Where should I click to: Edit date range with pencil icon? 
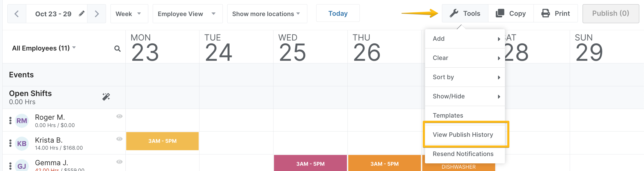[82, 13]
